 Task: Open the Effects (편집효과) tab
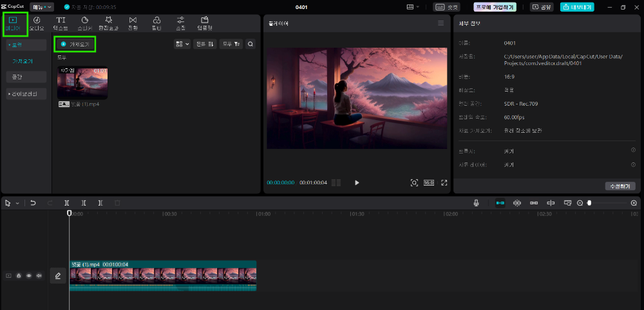coord(108,24)
